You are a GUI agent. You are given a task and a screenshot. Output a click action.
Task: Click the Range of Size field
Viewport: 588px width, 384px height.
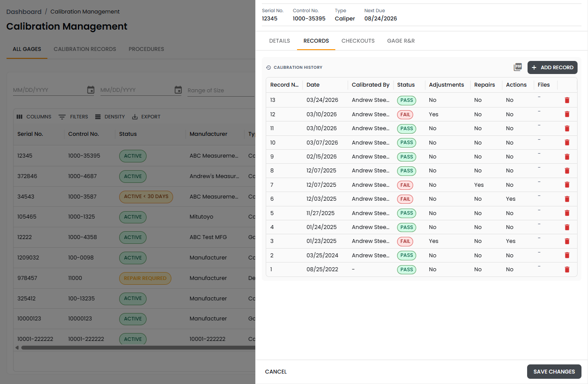220,90
